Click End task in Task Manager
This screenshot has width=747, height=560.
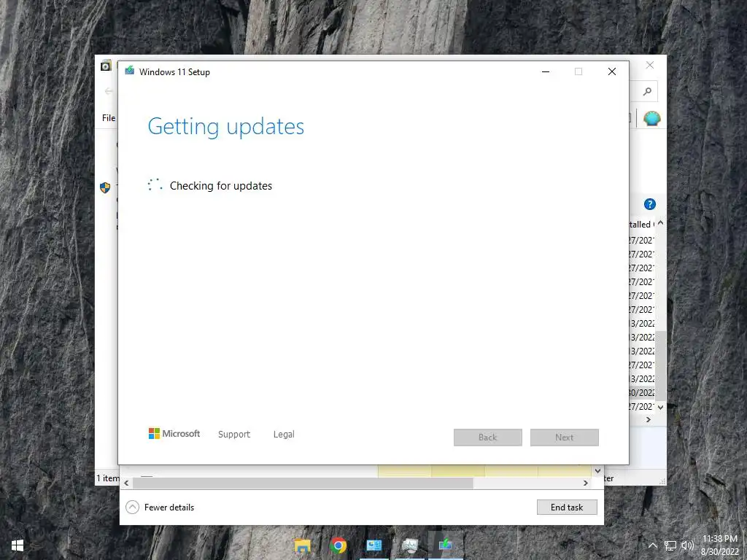point(567,507)
